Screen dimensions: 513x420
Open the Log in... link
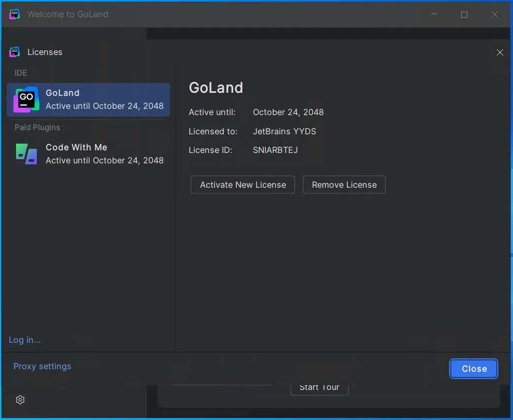click(24, 340)
